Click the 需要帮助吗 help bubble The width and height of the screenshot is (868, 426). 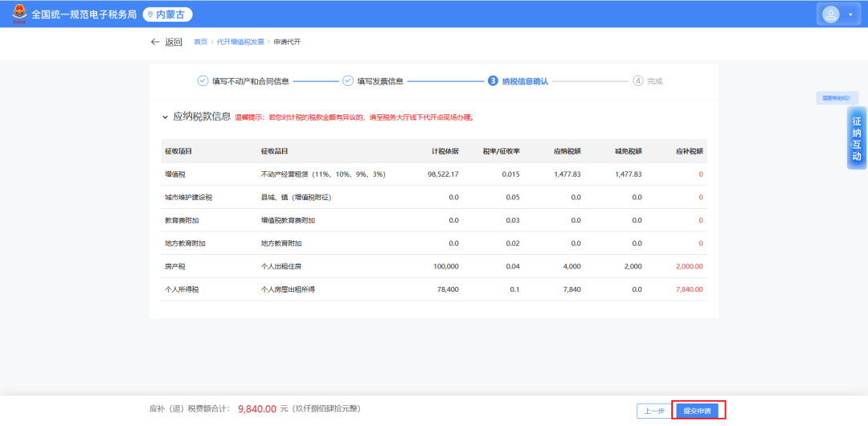(x=837, y=98)
